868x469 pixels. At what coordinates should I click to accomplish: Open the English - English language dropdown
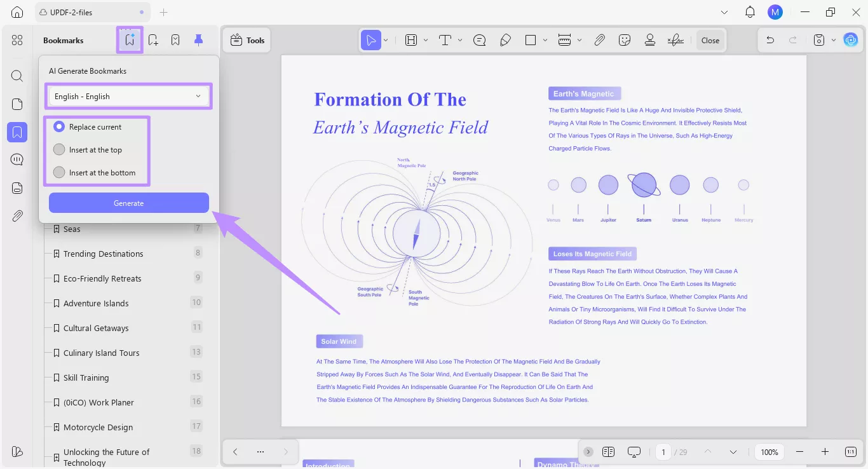(x=128, y=96)
